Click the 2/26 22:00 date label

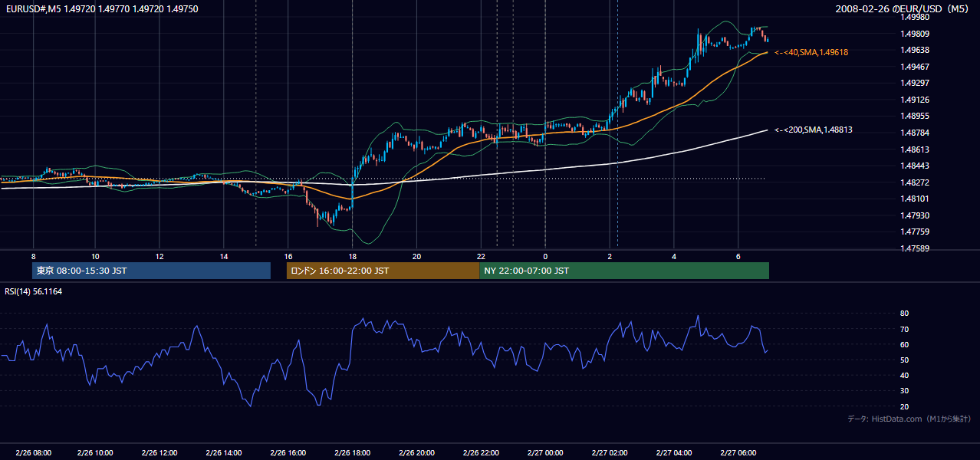(482, 453)
